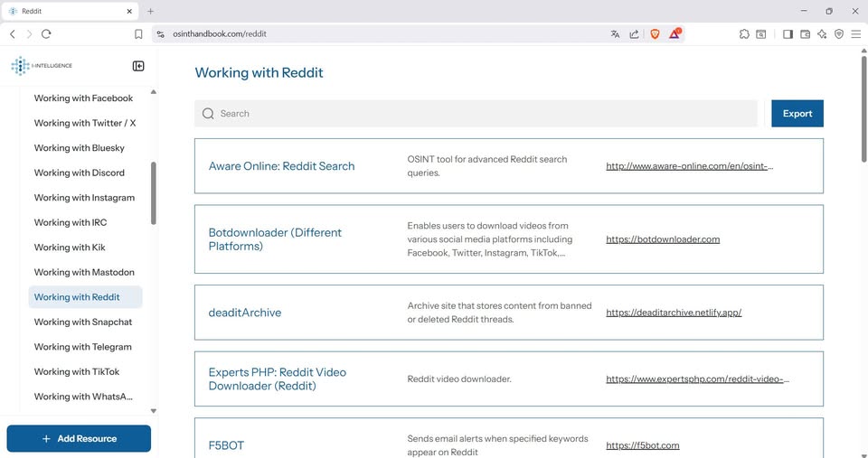Open deaditArchive resource title
The width and height of the screenshot is (868, 458).
tap(245, 313)
